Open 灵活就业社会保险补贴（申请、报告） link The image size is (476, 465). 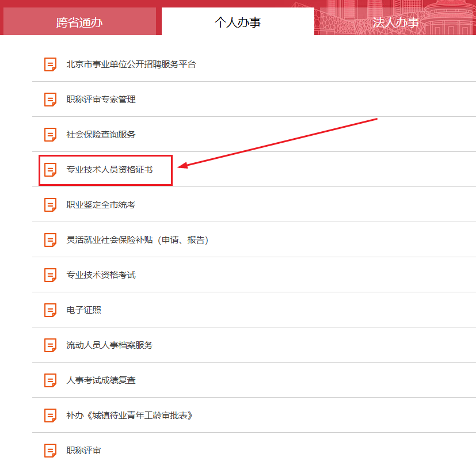[x=137, y=240]
